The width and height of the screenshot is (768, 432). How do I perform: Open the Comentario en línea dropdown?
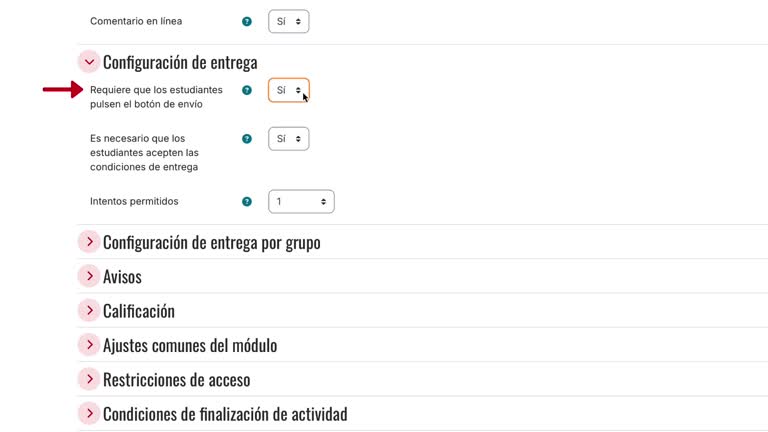(x=288, y=21)
